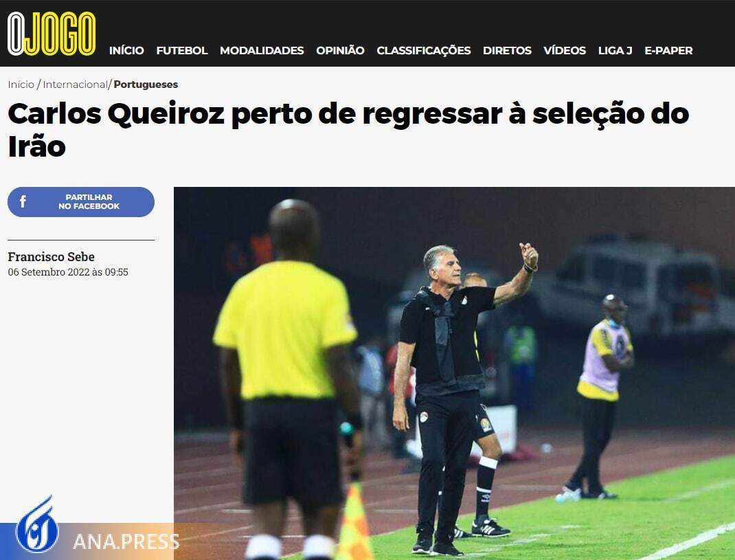This screenshot has width=735, height=560.
Task: Open the INÍCIO menu item
Action: point(126,50)
